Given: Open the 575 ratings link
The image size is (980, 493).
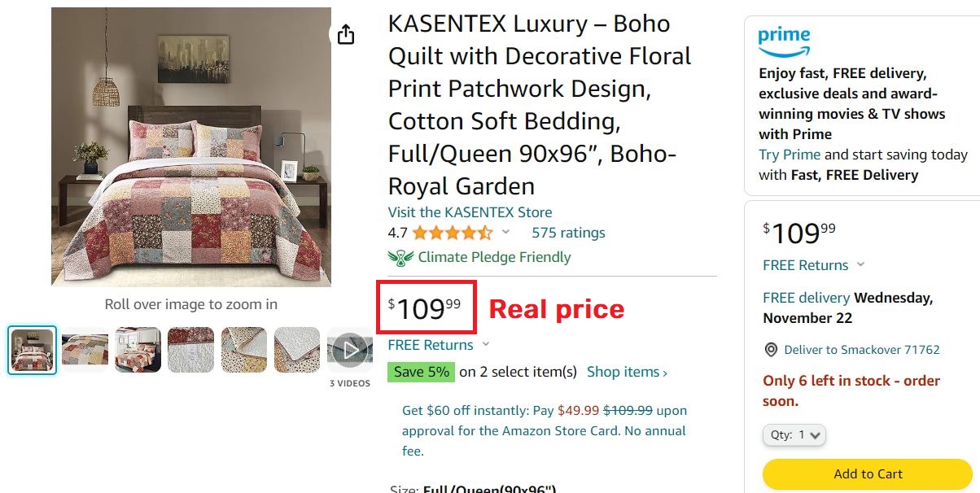Looking at the screenshot, I should coord(568,233).
